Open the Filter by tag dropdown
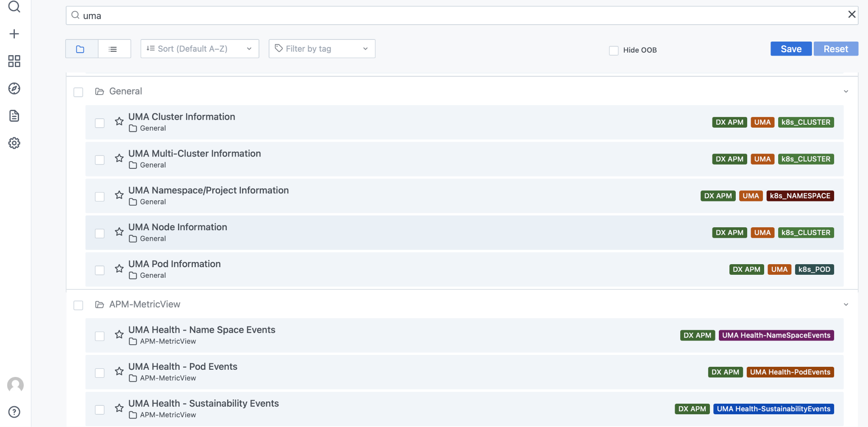The width and height of the screenshot is (868, 427). point(321,48)
